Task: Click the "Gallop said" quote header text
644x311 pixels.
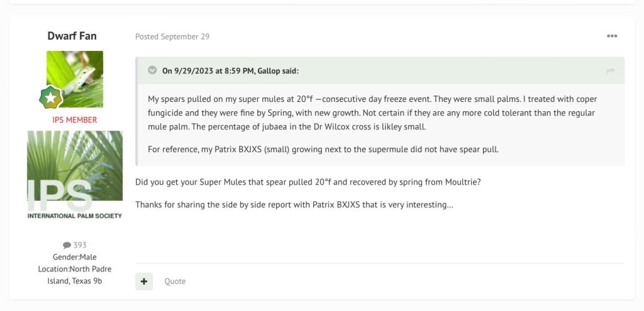Action: (x=230, y=71)
